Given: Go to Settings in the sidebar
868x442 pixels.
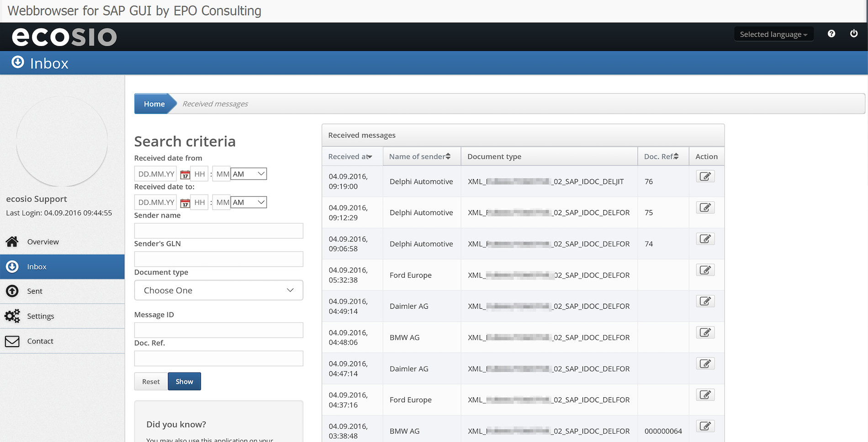Looking at the screenshot, I should point(40,316).
